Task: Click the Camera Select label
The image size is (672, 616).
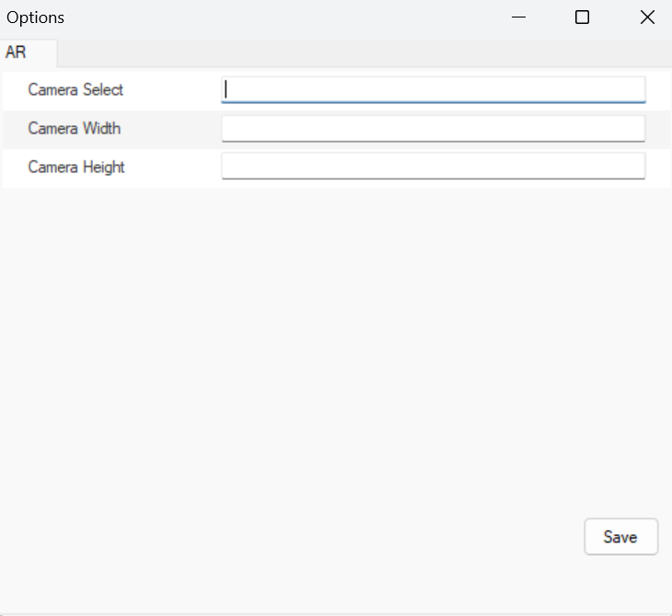Action: tap(75, 89)
